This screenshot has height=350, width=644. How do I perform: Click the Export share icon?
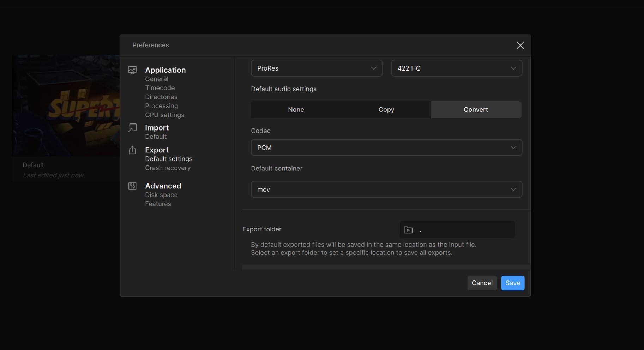click(132, 150)
